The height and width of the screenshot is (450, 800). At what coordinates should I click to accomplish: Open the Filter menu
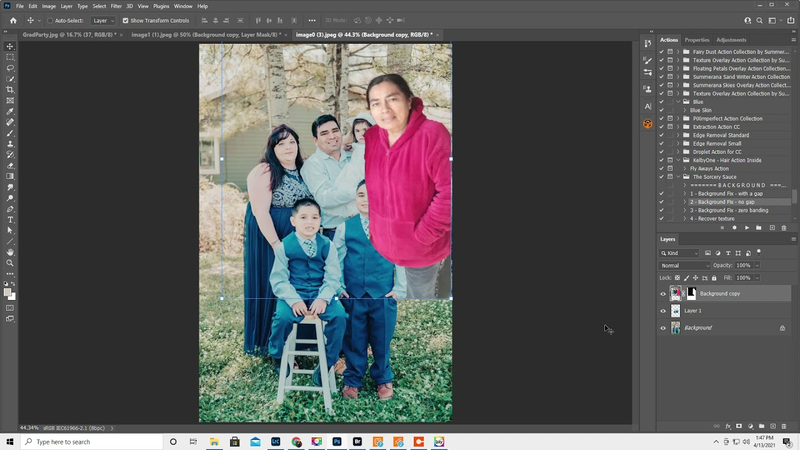pyautogui.click(x=116, y=6)
